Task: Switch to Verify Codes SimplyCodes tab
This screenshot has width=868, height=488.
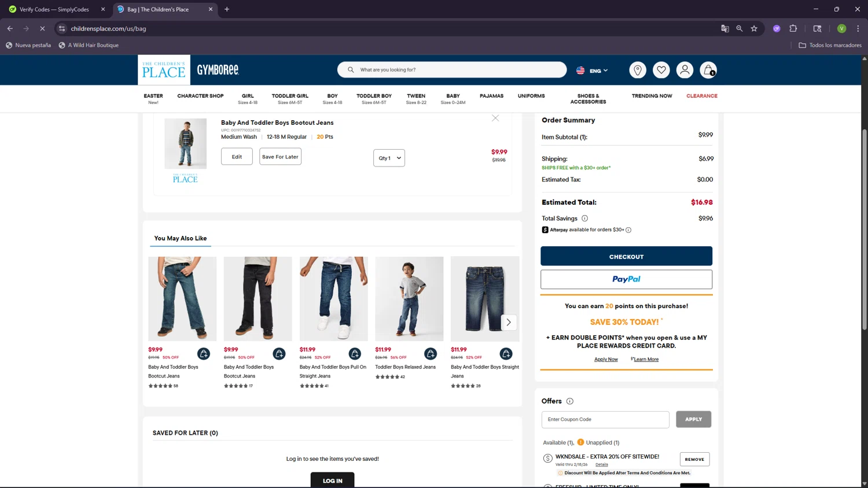Action: (x=56, y=9)
